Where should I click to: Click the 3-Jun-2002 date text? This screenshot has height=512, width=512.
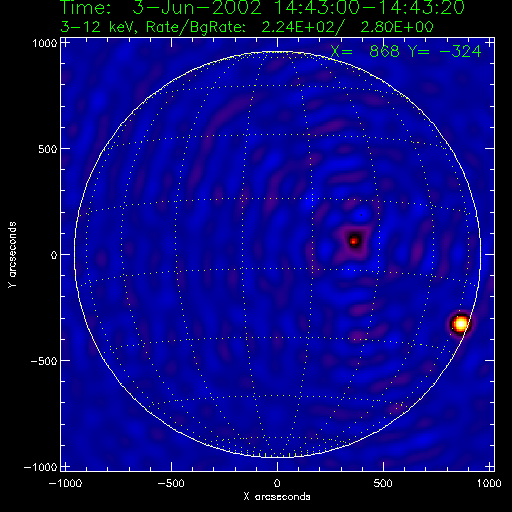click(197, 7)
